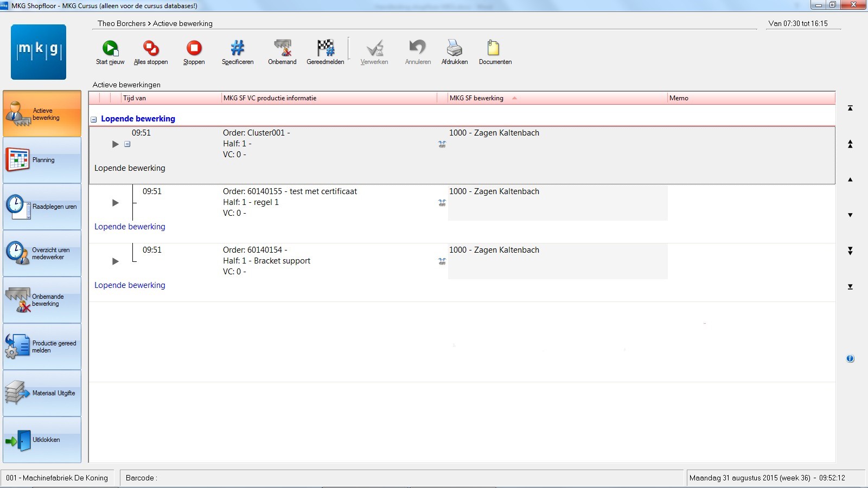Click '001 - Machinefabriek De Koning' status entry
Viewport: 868px width, 488px height.
click(57, 478)
